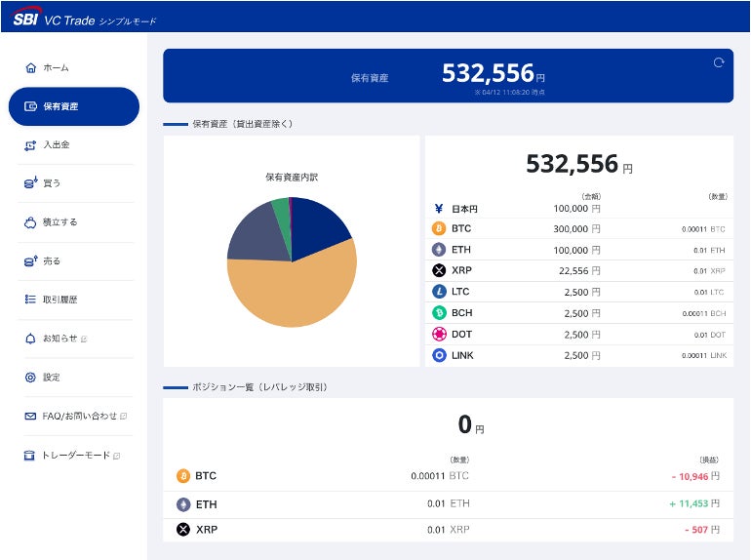View 取引履歴 transaction history
The height and width of the screenshot is (560, 751).
[x=59, y=300]
